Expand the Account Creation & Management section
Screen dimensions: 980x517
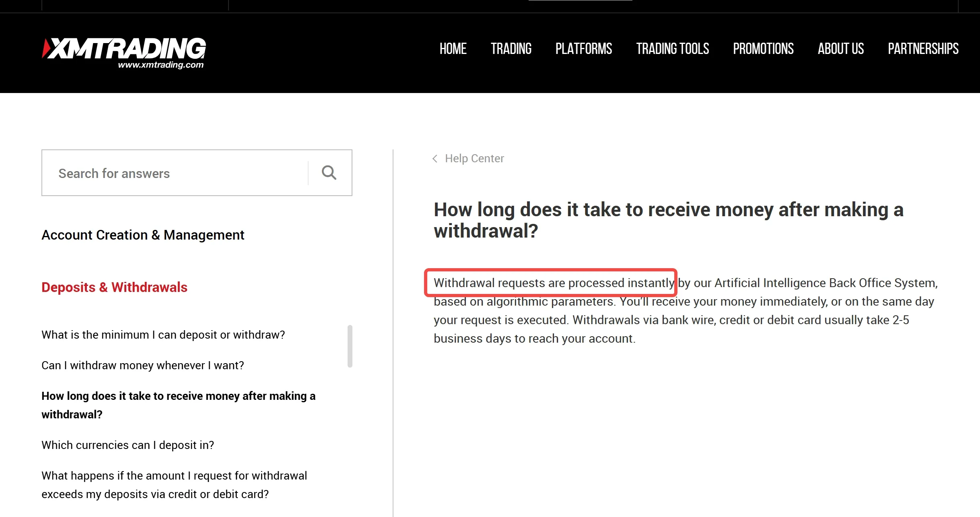tap(143, 235)
